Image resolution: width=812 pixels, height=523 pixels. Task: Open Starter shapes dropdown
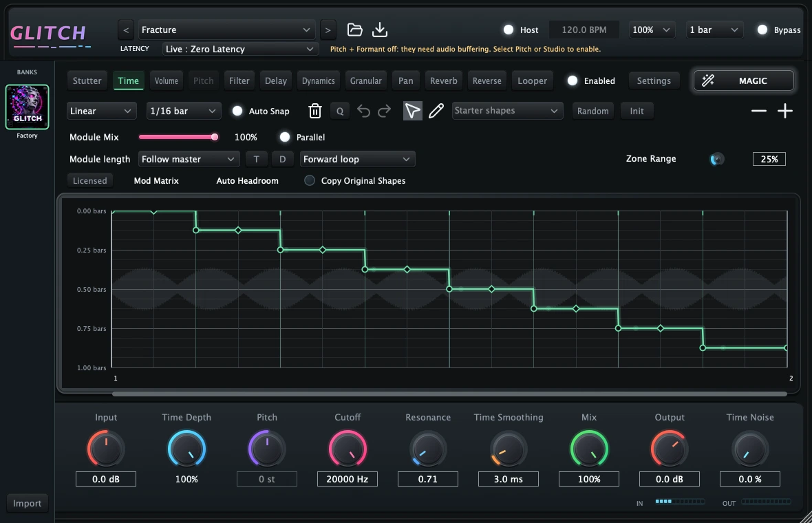tap(508, 111)
